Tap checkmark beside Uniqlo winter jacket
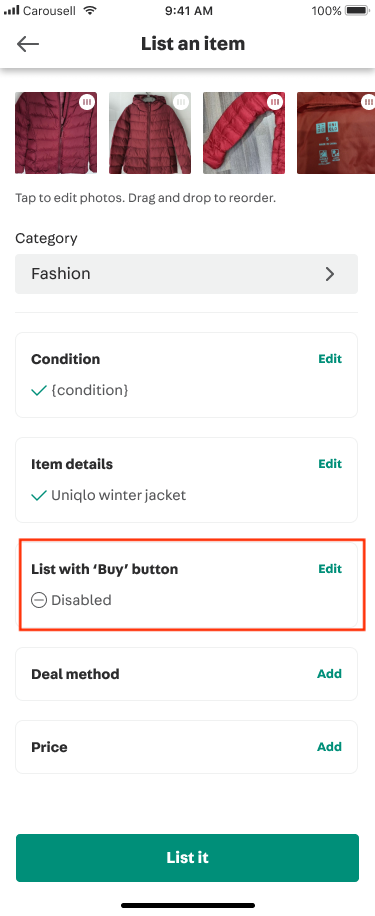 [x=39, y=495]
